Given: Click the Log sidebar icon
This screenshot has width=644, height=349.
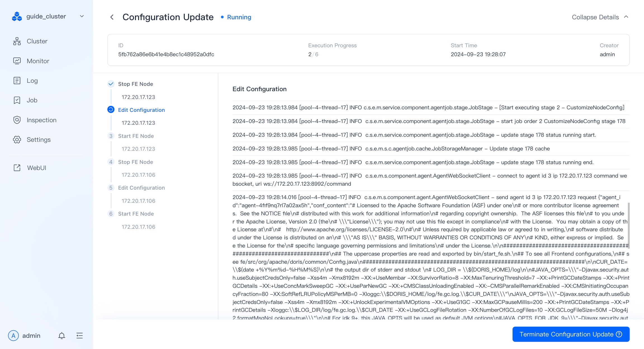Looking at the screenshot, I should 17,81.
